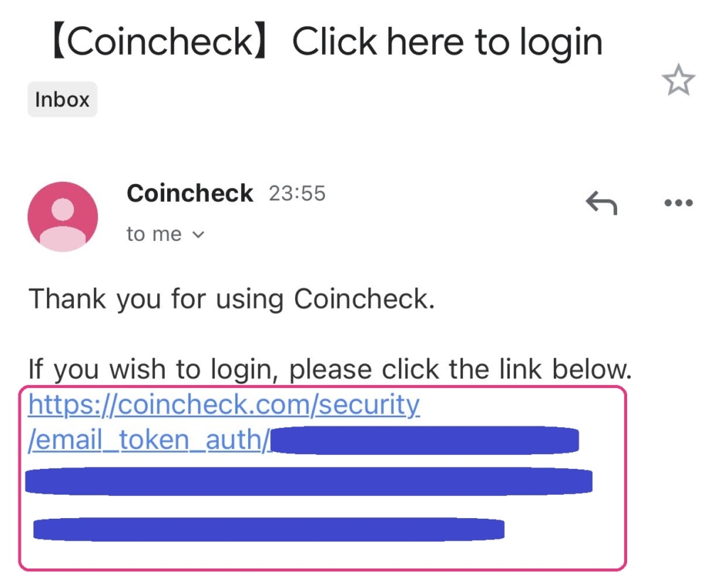Select the Inbox label chip
The height and width of the screenshot is (582, 728).
(63, 99)
